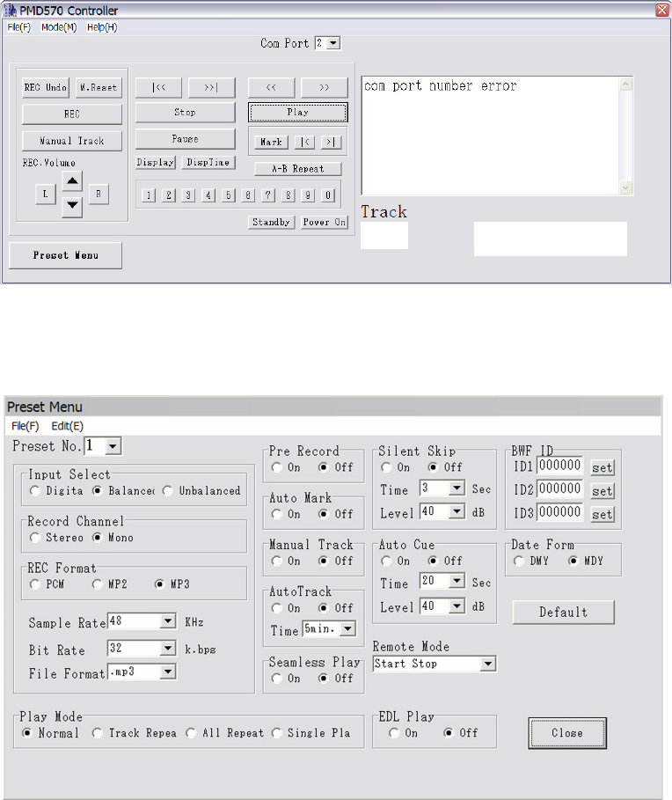This screenshot has height=800, width=672.
Task: Click the Manual Track button
Action: (72, 141)
